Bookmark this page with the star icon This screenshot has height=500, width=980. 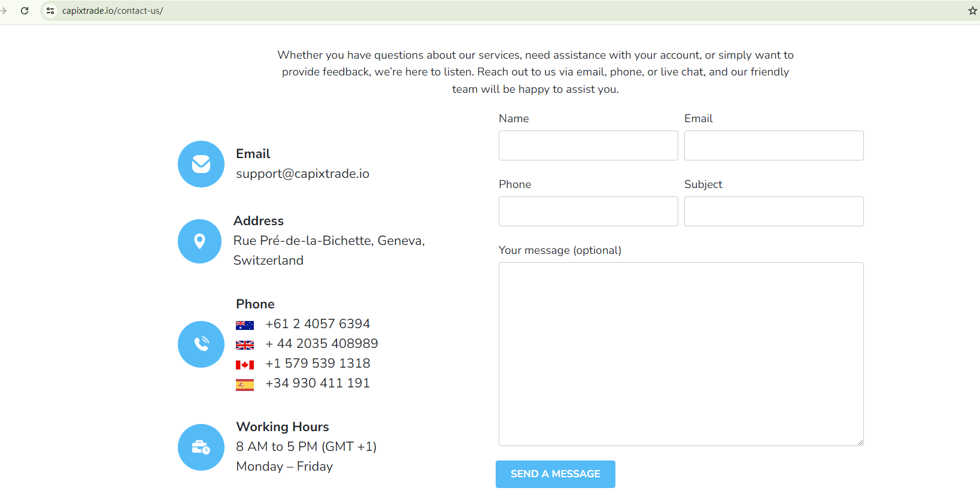tap(972, 11)
